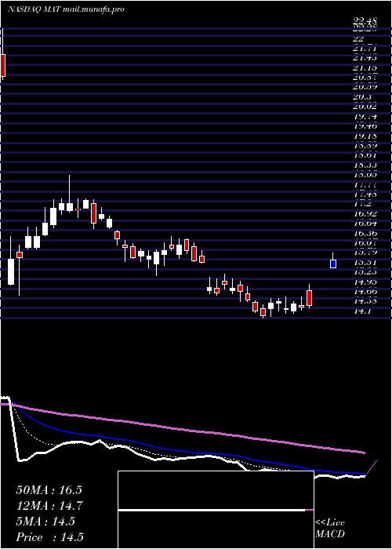Image resolution: width=392 pixels, height=549 pixels.
Task: Click the 50MA : 16.5 readout
Action: click(x=49, y=490)
